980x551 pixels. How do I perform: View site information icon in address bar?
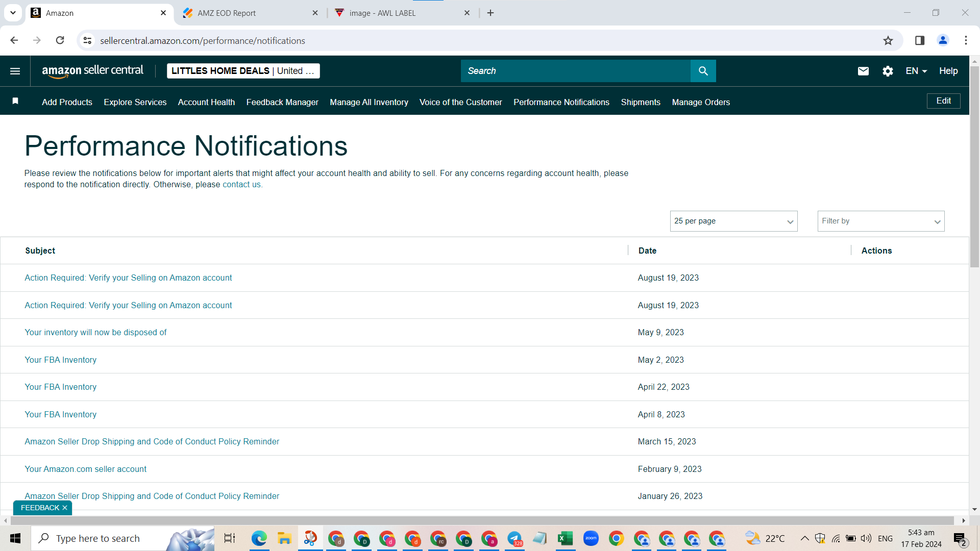point(87,40)
